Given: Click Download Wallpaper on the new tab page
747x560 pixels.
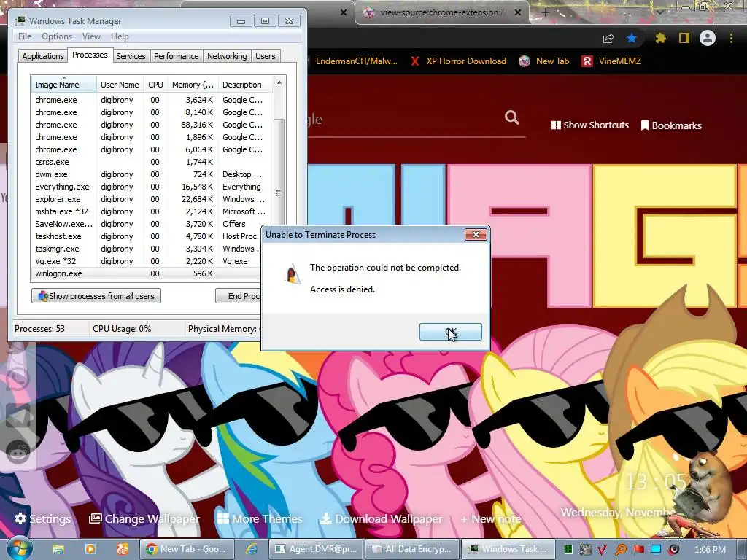Looking at the screenshot, I should pyautogui.click(x=381, y=518).
